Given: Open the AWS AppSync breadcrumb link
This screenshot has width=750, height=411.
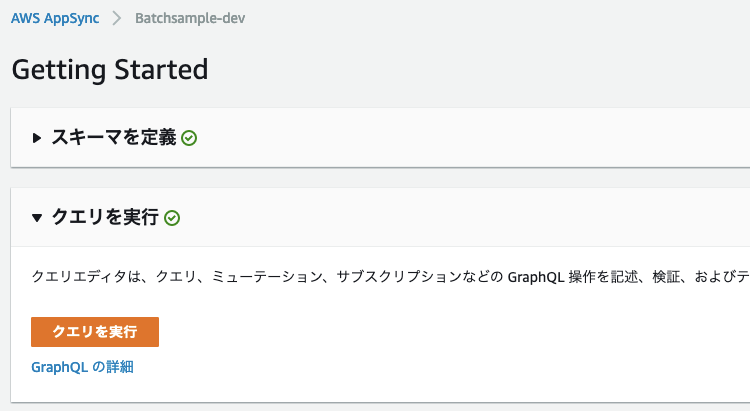Looking at the screenshot, I should coord(55,18).
